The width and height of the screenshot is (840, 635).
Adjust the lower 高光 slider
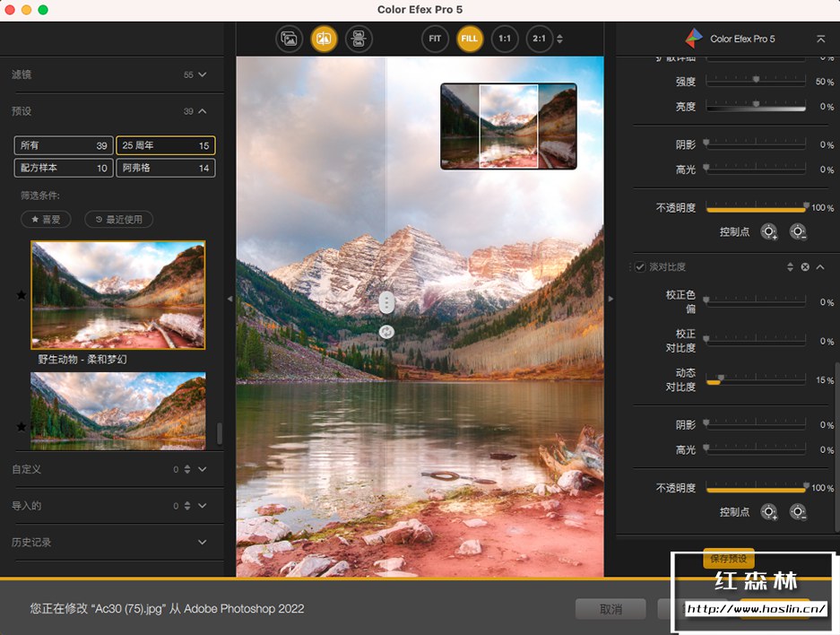(756, 449)
